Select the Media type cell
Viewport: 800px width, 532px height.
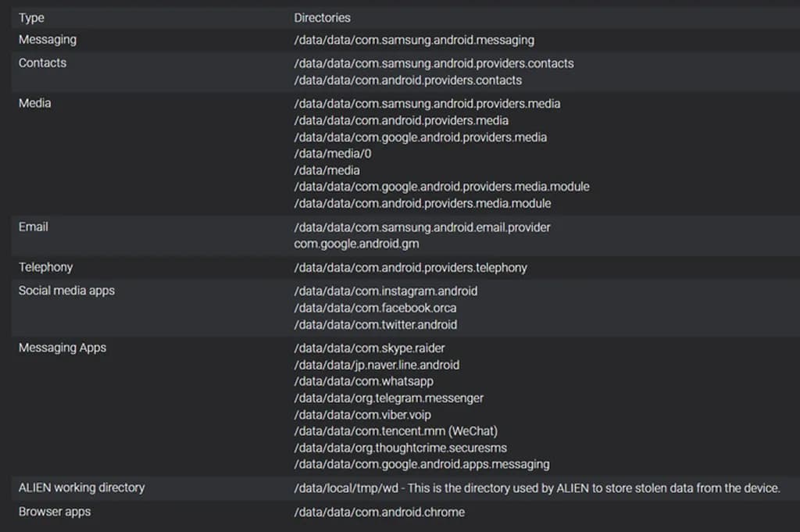coord(34,102)
